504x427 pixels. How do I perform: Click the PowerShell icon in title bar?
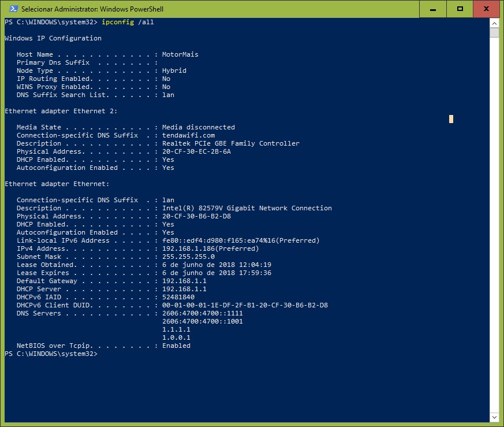(13, 9)
